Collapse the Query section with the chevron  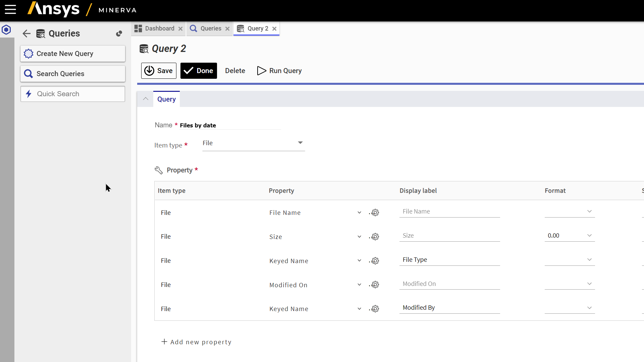pyautogui.click(x=145, y=98)
